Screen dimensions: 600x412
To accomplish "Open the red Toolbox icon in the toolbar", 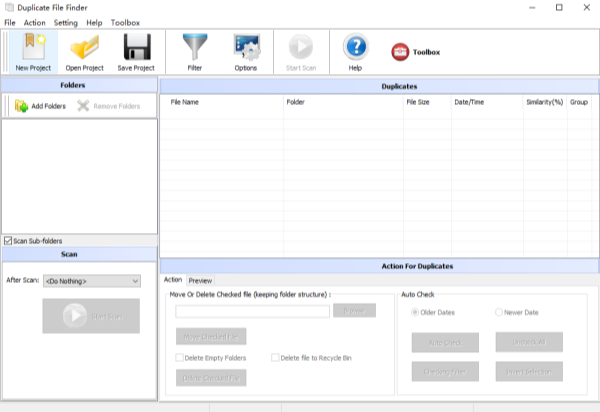I will pos(416,52).
